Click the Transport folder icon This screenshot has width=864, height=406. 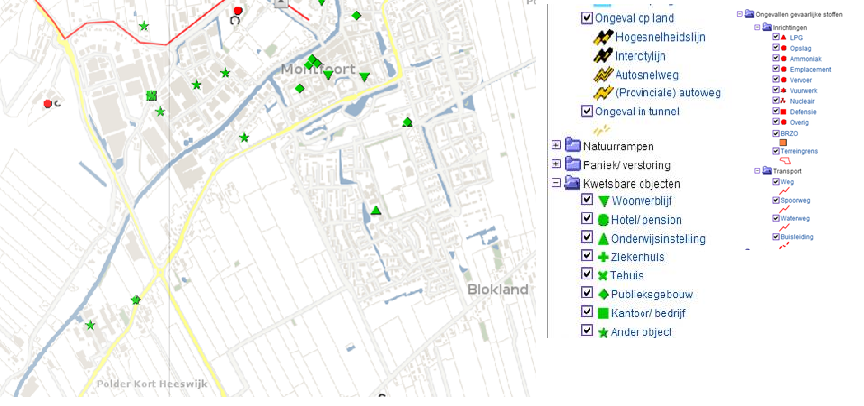(766, 171)
